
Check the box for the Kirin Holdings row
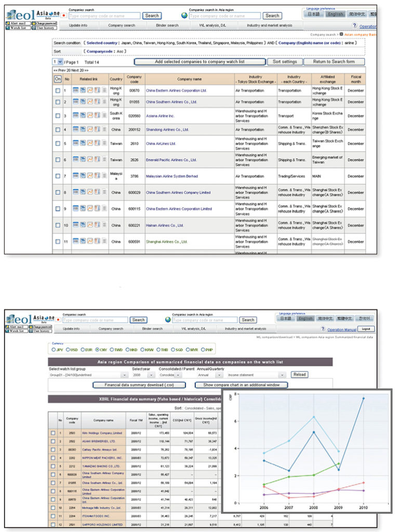[x=53, y=433]
